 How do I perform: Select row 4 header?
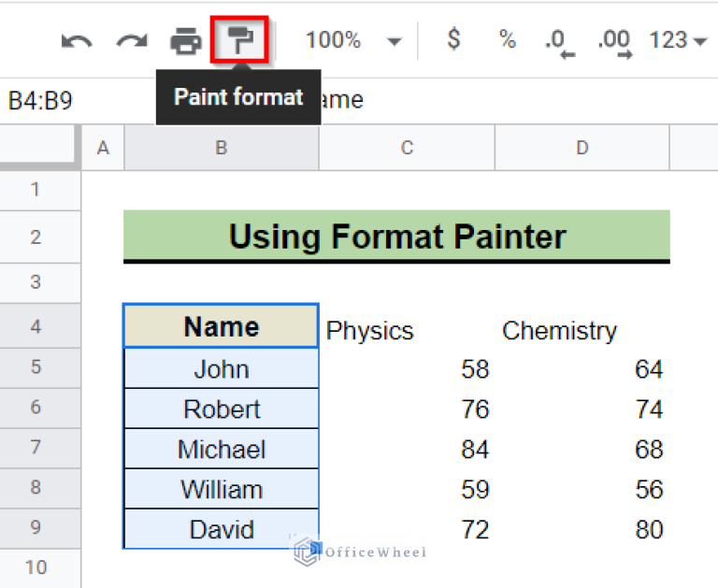tap(36, 327)
